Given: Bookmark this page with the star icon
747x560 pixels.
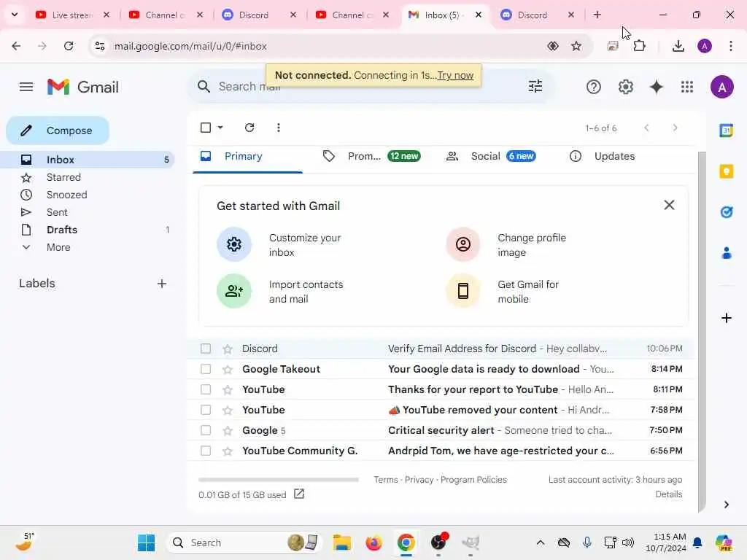Looking at the screenshot, I should (576, 46).
